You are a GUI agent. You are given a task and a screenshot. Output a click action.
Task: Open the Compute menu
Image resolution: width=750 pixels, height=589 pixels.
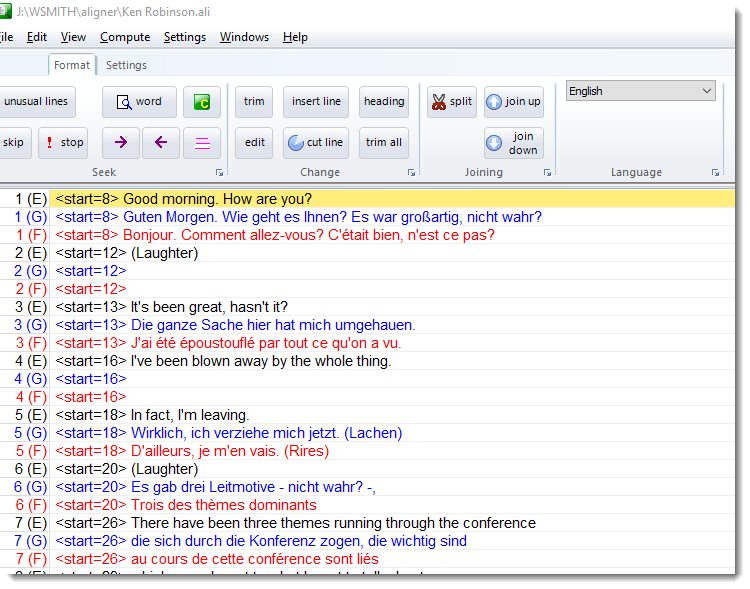[x=125, y=37]
